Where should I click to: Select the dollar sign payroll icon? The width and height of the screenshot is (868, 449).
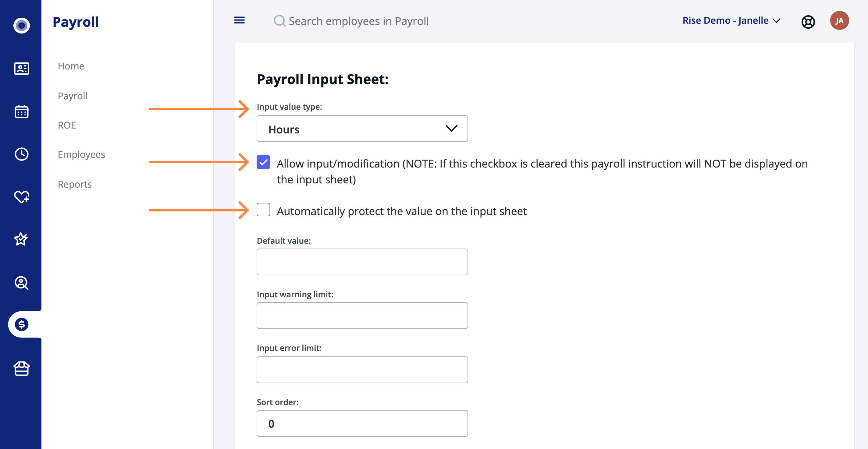click(22, 324)
